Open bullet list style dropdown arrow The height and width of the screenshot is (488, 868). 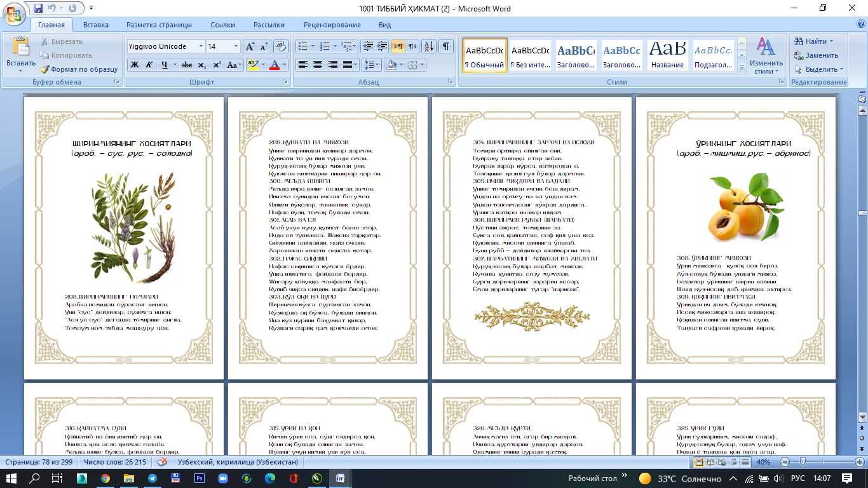pos(313,46)
